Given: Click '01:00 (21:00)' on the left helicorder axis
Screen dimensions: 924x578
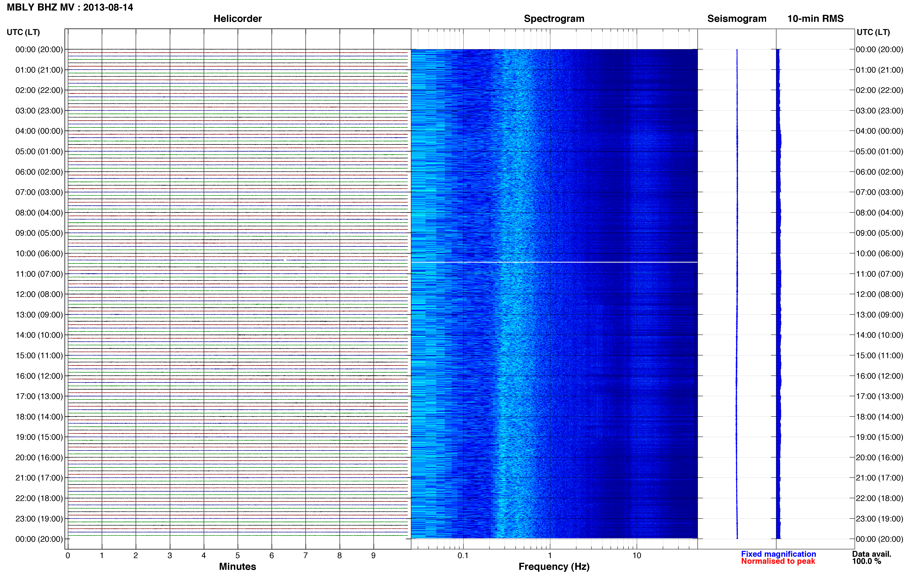Looking at the screenshot, I should coord(39,70).
